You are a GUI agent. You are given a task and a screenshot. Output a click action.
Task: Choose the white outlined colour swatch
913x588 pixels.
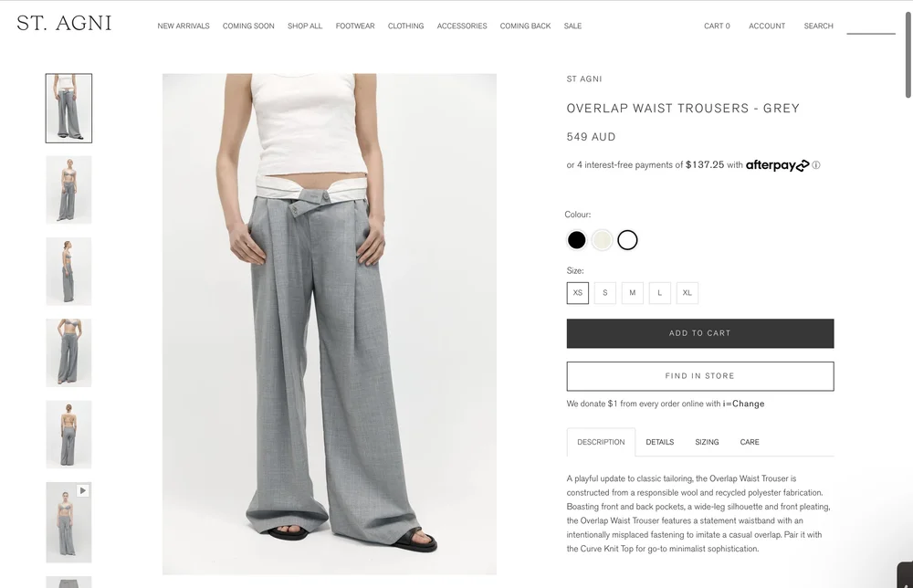pyautogui.click(x=628, y=240)
